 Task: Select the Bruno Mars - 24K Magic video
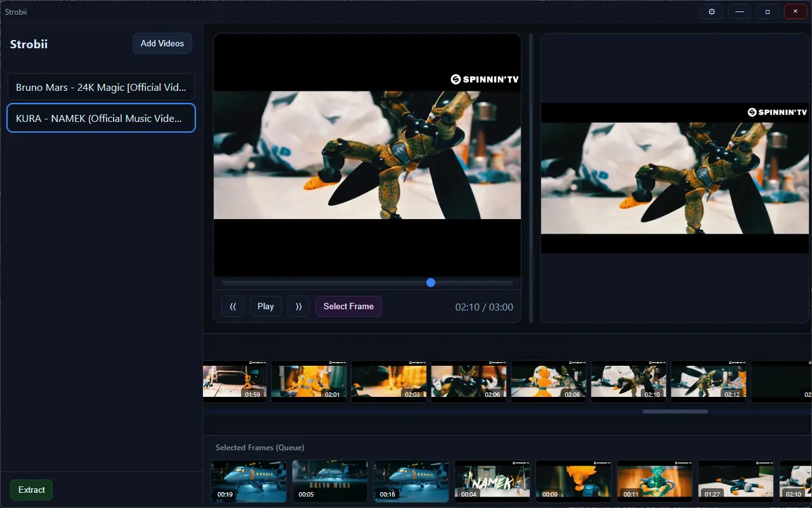coord(101,87)
